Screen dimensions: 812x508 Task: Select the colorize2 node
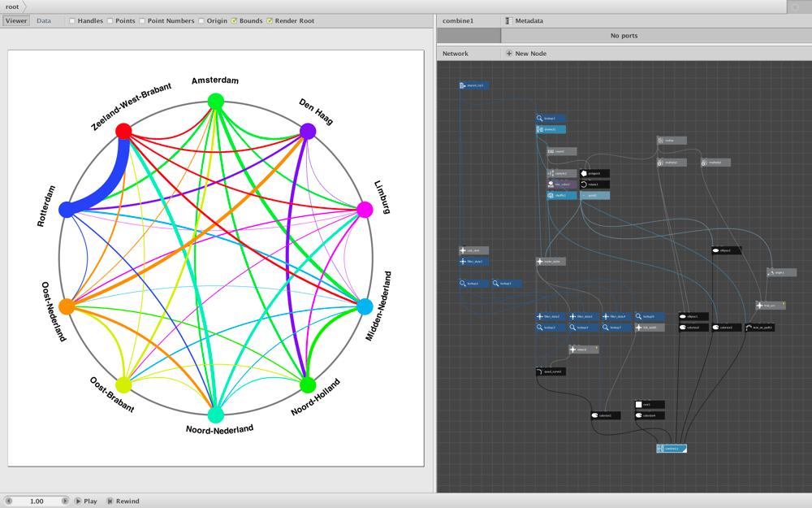693,327
